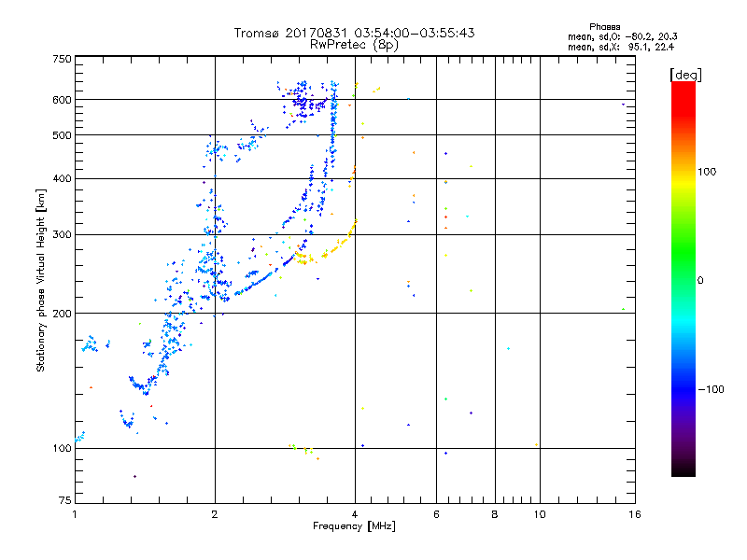
Task: Click the subtitle 'RwPretec (8p)'
Action: click(354, 45)
